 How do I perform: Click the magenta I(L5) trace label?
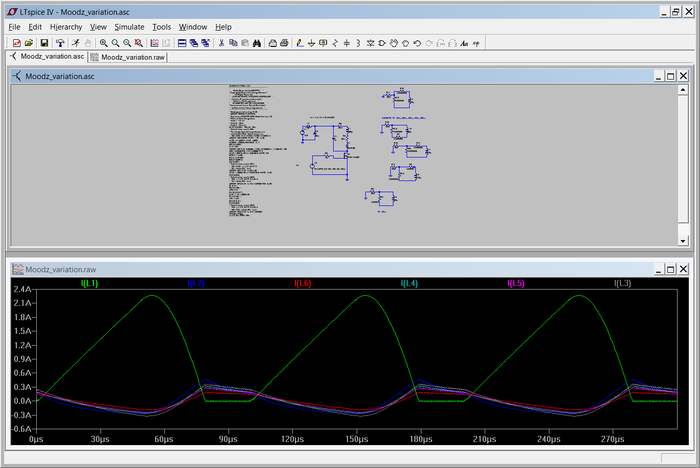pos(516,284)
